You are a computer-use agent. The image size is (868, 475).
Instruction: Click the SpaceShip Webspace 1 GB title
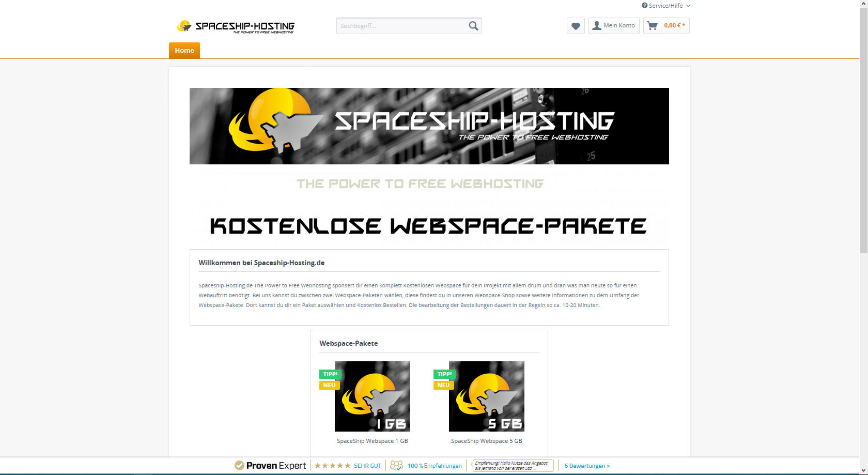(372, 441)
